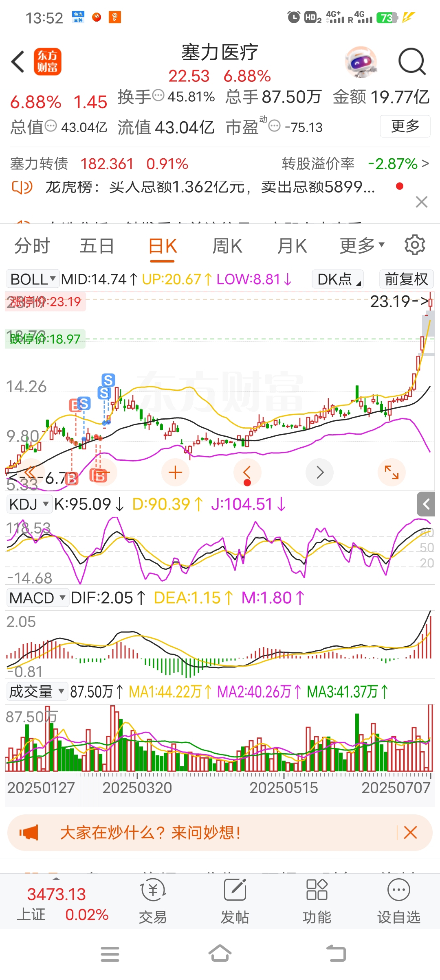Viewport: 440px width, 980px height.
Task: Expand chart to fullscreen
Action: (x=392, y=472)
